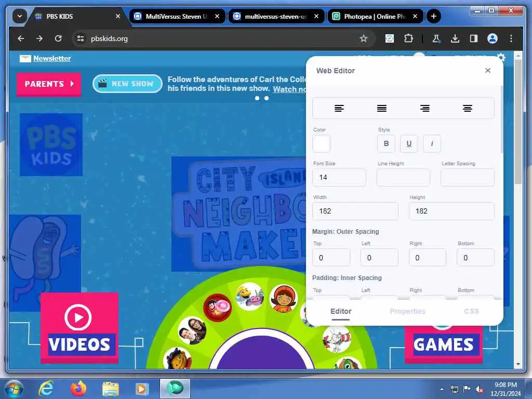Image resolution: width=532 pixels, height=399 pixels.
Task: Reload the current page
Action: pyautogui.click(x=58, y=38)
